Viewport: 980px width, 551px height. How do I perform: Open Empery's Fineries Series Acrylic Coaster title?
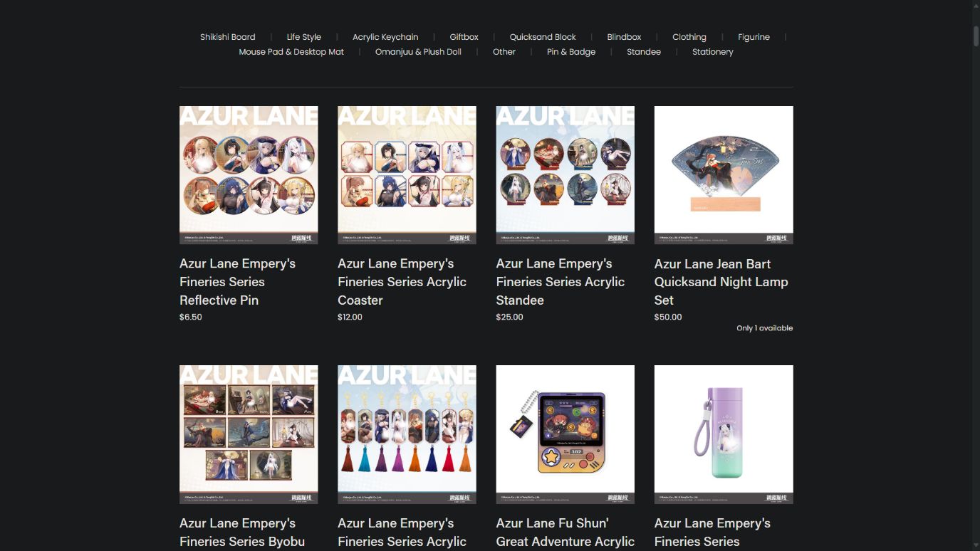[x=402, y=282]
